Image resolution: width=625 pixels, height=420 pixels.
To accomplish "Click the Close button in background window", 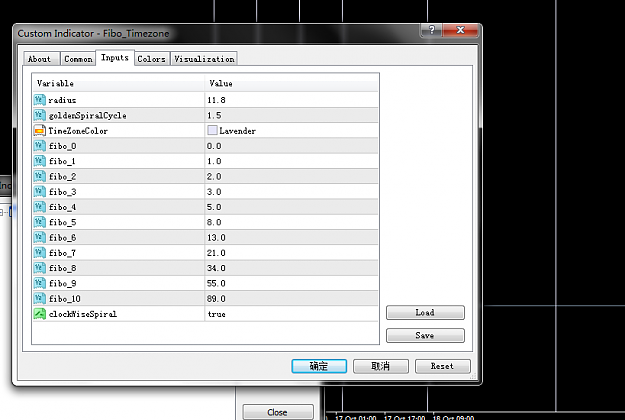I will 278,412.
